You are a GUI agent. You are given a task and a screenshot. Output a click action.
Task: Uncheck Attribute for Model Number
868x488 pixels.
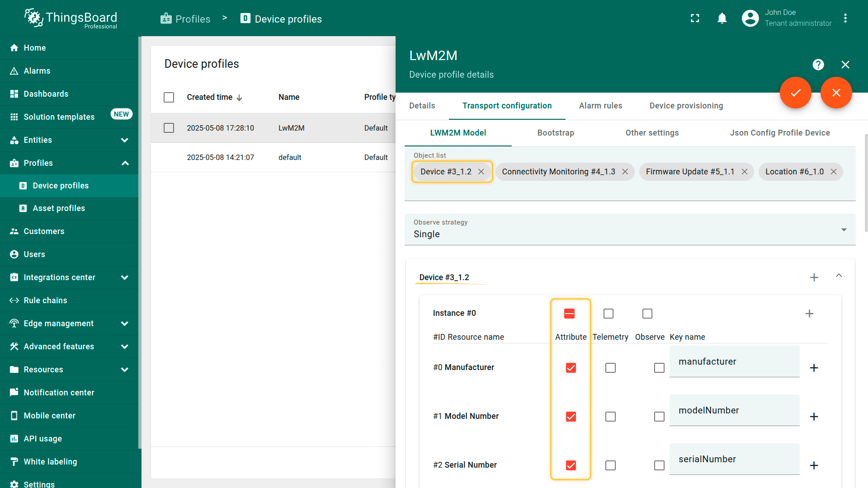click(571, 417)
